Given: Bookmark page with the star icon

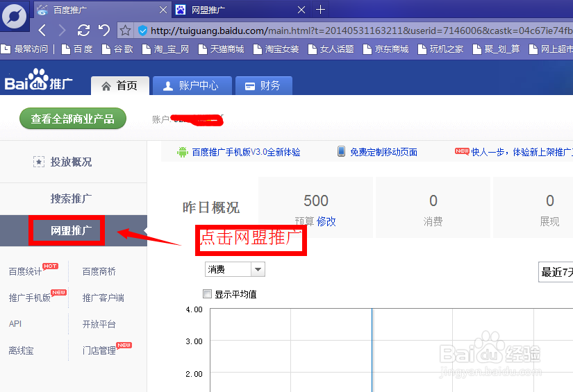Looking at the screenshot, I should pos(125,31).
